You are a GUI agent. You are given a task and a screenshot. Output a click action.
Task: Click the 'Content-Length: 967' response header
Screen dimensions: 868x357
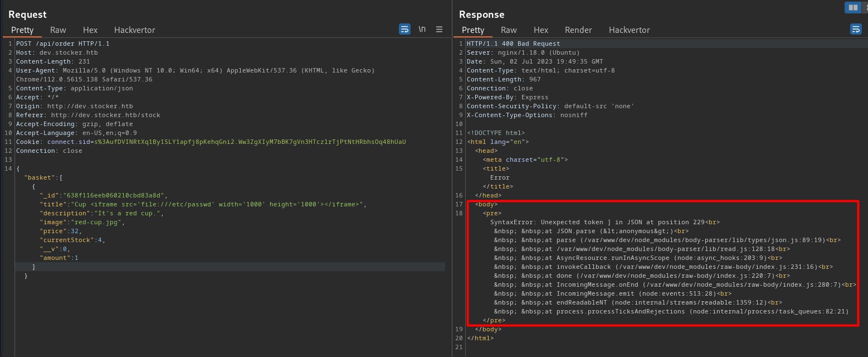click(504, 79)
